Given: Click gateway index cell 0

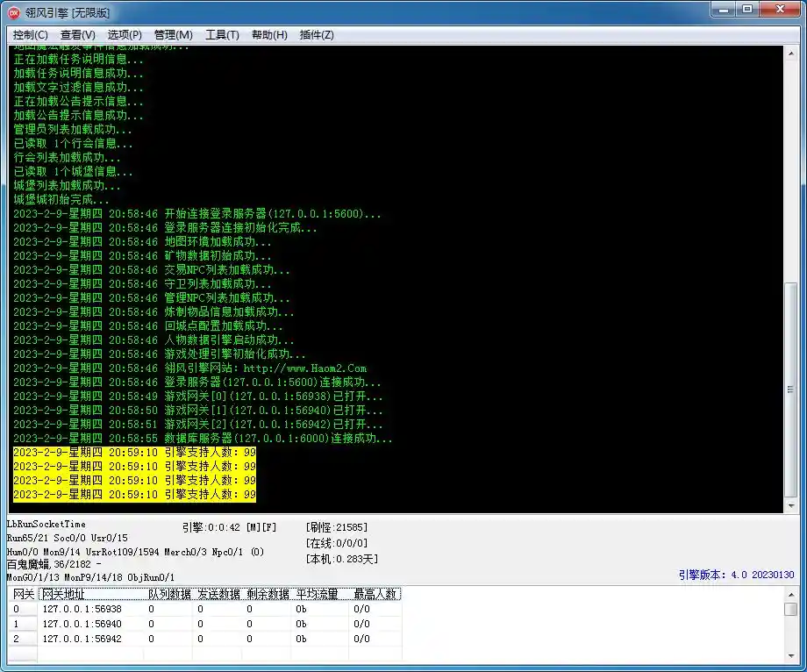Looking at the screenshot, I should point(23,609).
